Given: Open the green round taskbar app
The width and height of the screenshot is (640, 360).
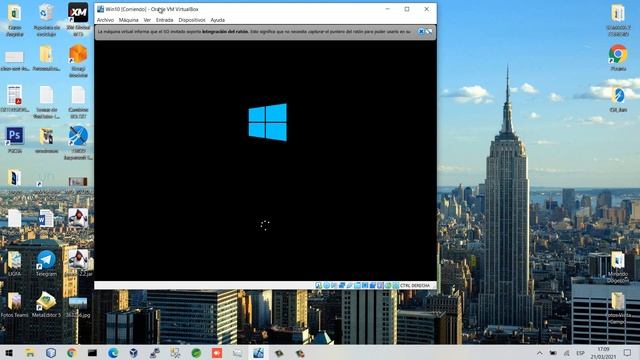Looking at the screenshot, I should [196, 353].
